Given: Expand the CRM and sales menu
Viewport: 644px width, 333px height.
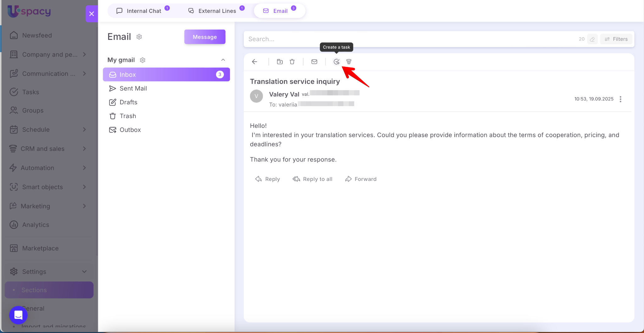Looking at the screenshot, I should pos(84,149).
